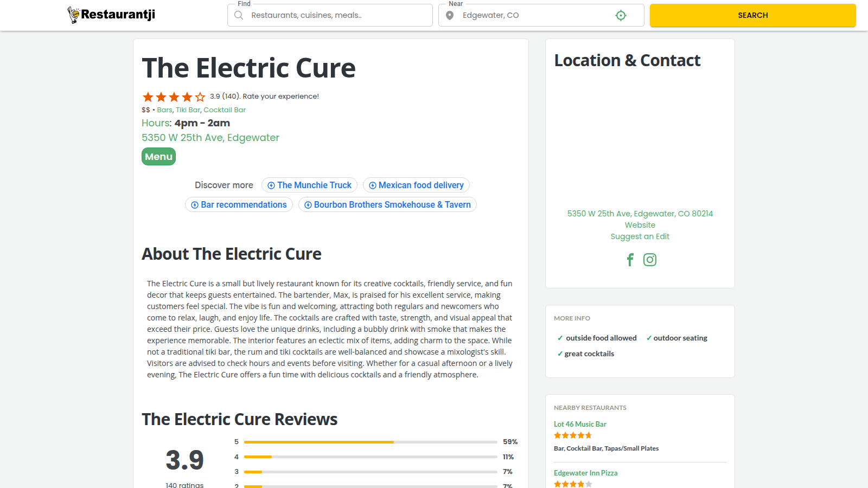The width and height of the screenshot is (868, 488).
Task: Open the Tiki Bar category link
Action: (x=188, y=110)
